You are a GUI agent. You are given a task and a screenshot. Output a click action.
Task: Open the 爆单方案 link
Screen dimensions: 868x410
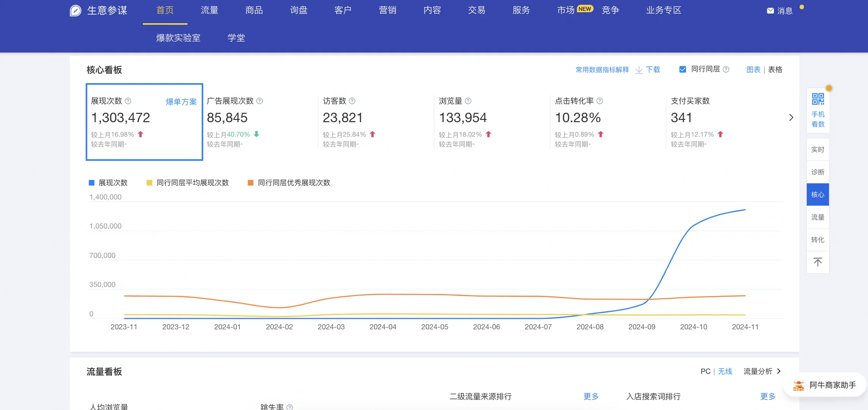181,102
